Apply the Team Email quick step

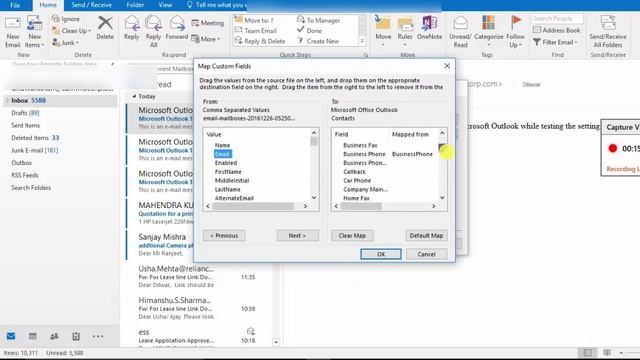coord(256,31)
